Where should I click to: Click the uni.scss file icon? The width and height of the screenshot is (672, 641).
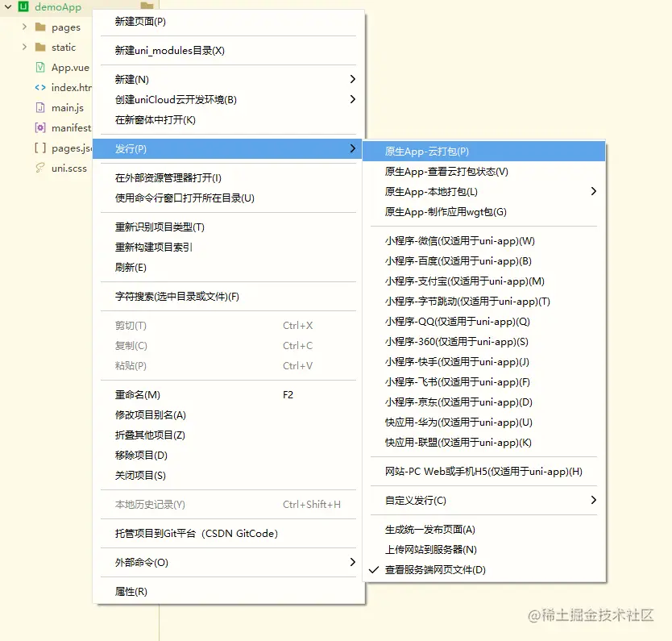tap(40, 168)
